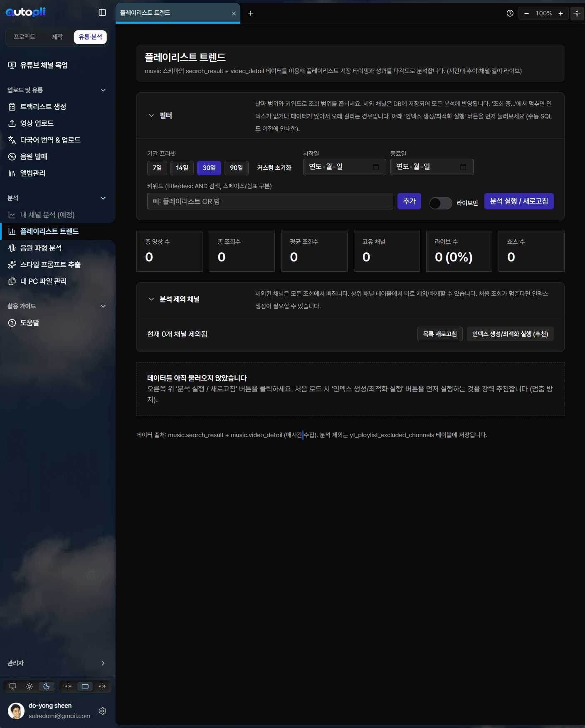Collapse the sidebar panel icon
The image size is (585, 728).
102,12
